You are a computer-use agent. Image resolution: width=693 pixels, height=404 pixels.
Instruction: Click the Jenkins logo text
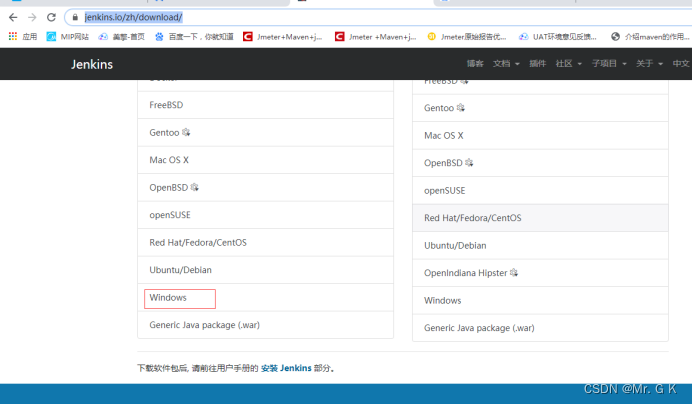(92, 64)
